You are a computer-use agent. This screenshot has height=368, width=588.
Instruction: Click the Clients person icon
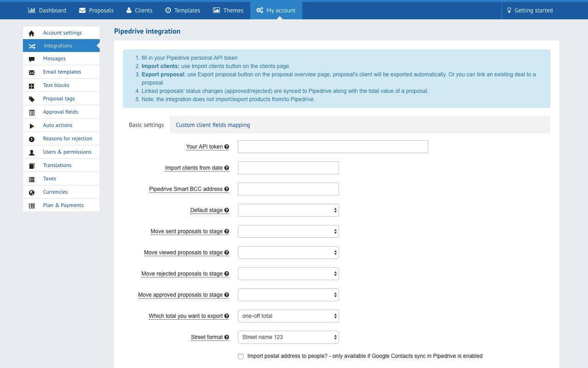(x=129, y=10)
